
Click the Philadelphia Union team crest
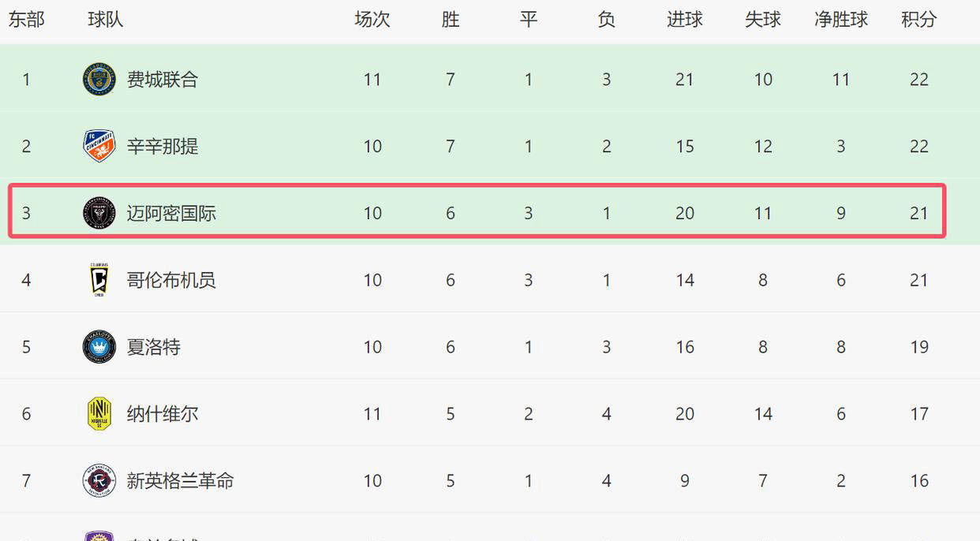pos(99,79)
